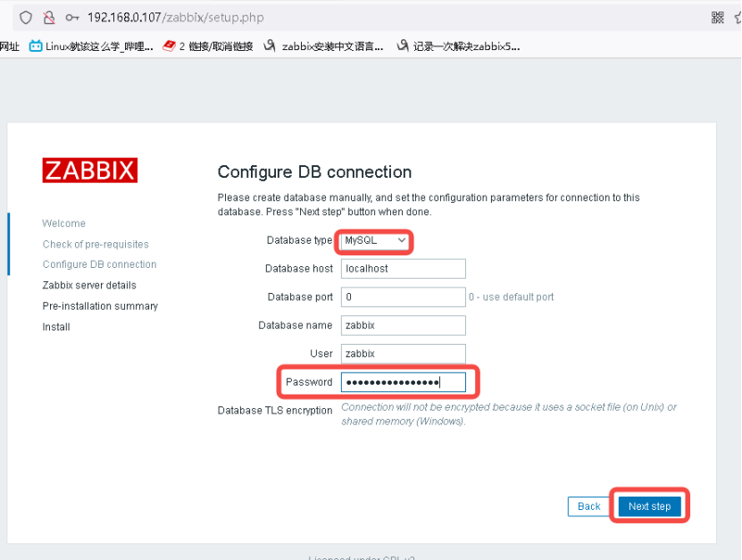Open the red book bookmark icon
The width and height of the screenshot is (742, 560).
coord(169,46)
